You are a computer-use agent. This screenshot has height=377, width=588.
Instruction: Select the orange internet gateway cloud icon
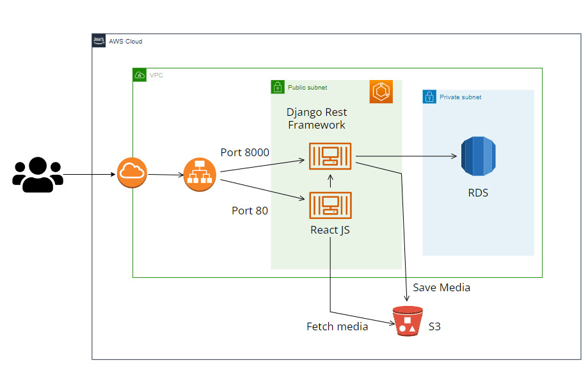coord(132,173)
